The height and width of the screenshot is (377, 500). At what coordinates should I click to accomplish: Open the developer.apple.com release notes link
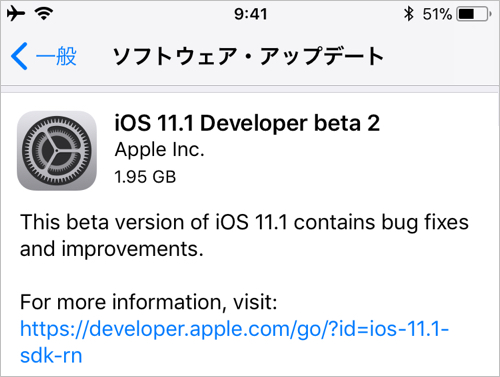coord(234,342)
